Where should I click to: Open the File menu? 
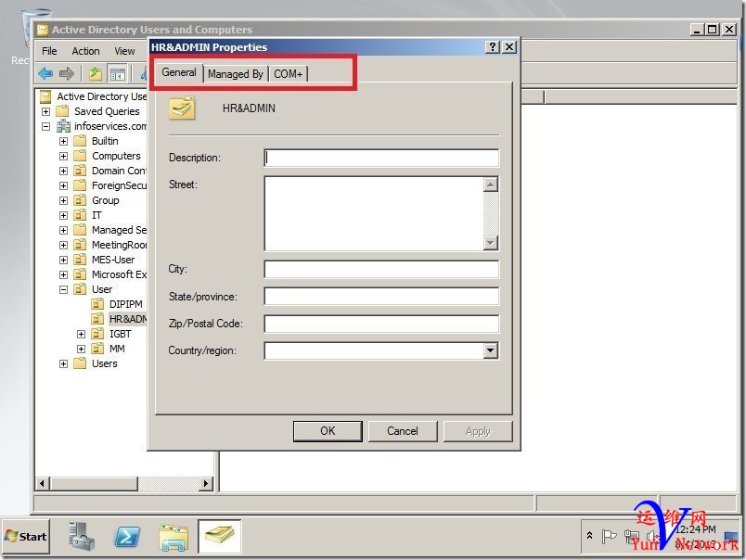pos(49,51)
